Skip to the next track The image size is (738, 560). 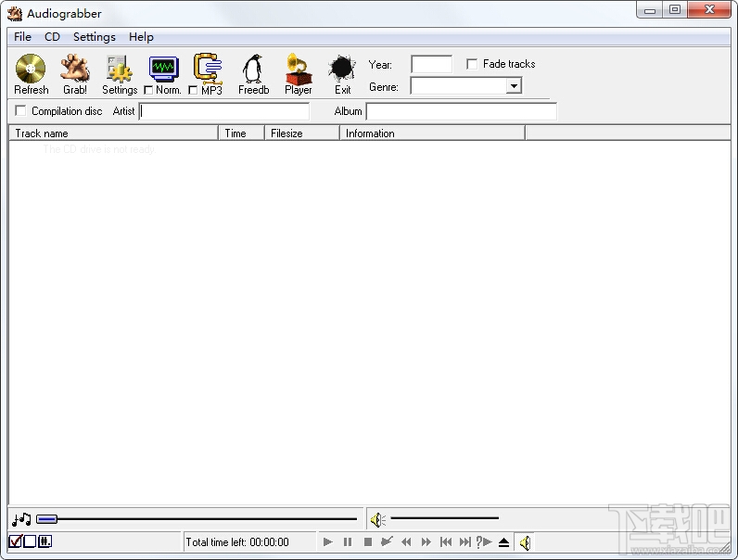click(x=465, y=542)
